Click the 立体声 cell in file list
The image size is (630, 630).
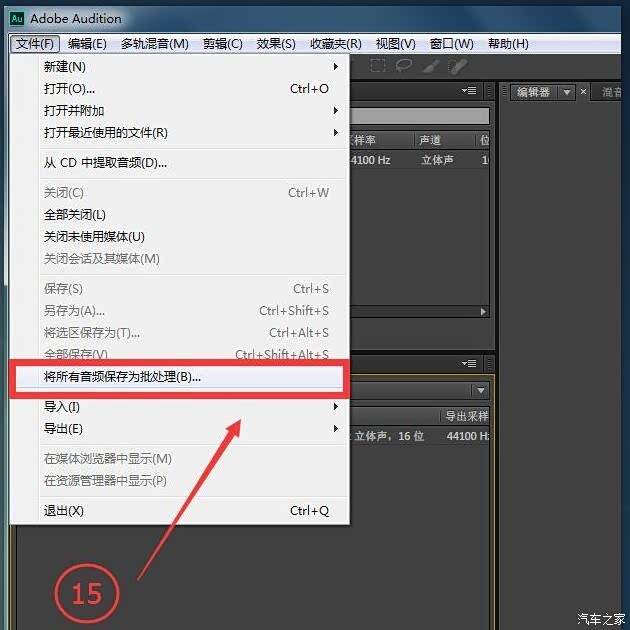(x=437, y=160)
